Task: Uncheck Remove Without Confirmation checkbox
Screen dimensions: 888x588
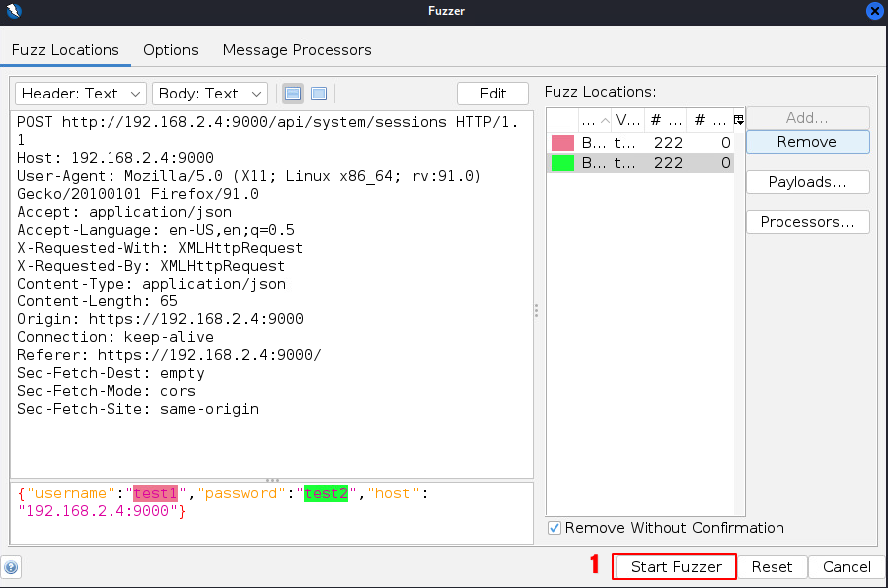Action: pos(555,528)
